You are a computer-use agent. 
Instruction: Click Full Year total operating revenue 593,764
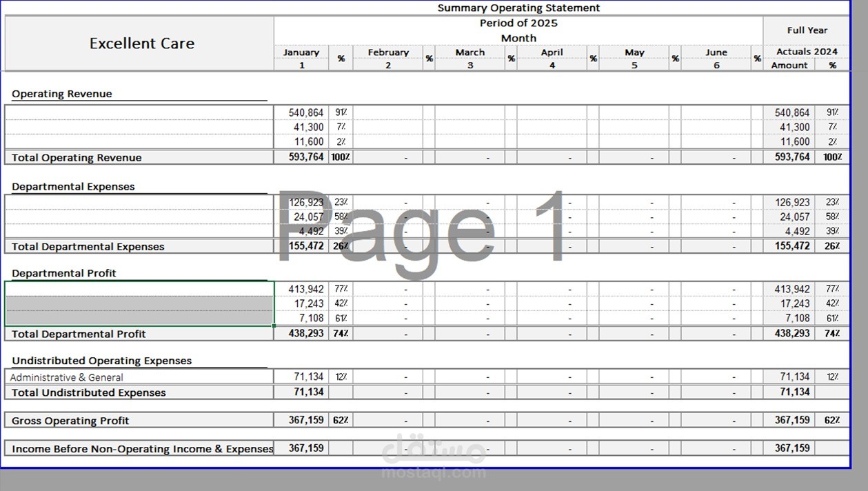792,157
